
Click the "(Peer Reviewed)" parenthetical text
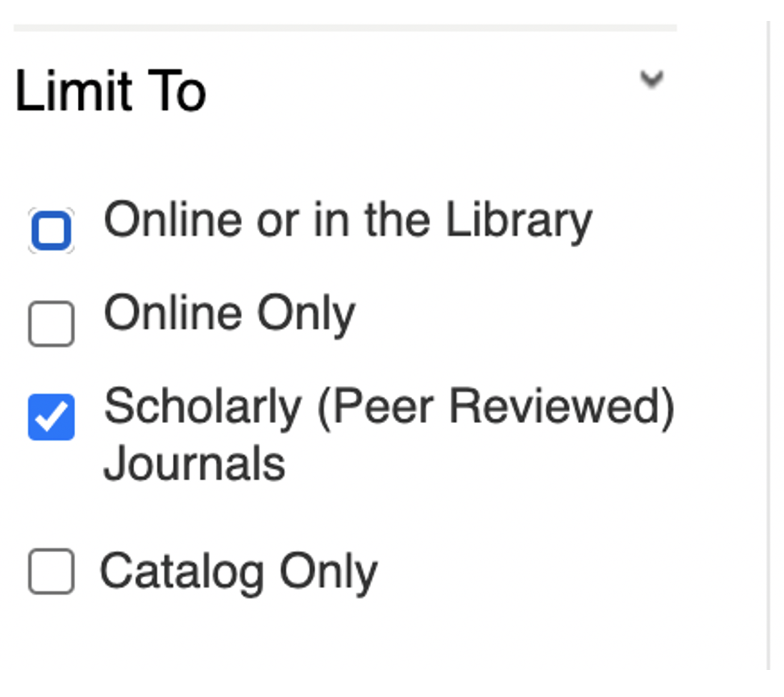tap(495, 408)
